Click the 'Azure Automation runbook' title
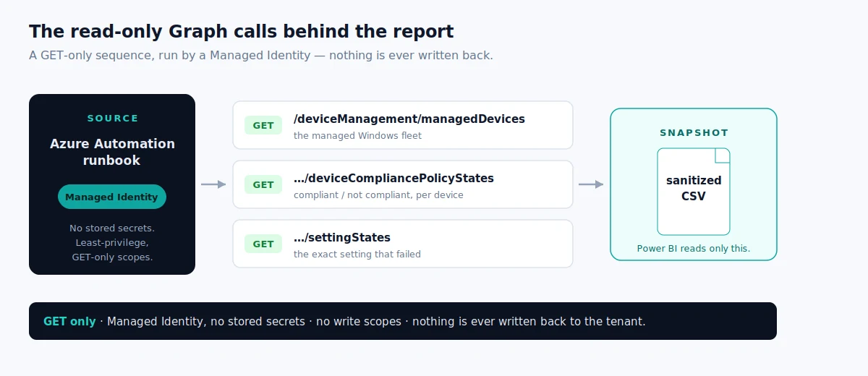The width and height of the screenshot is (868, 376). [112, 152]
